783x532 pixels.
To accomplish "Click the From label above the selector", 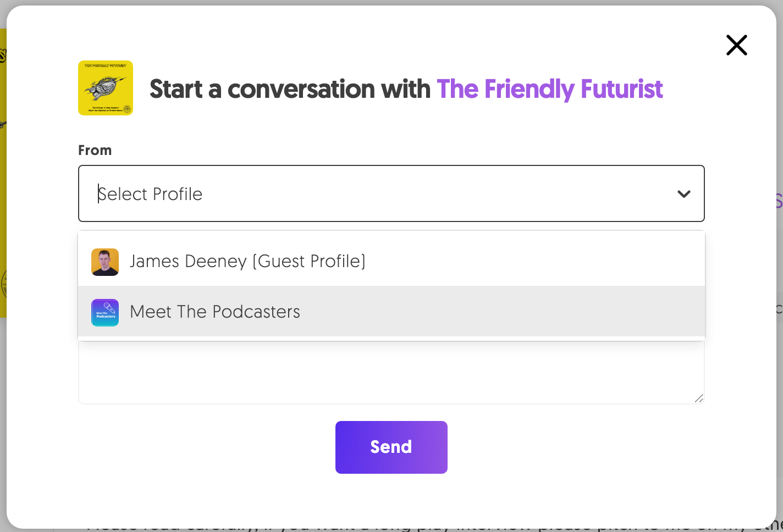I will pos(95,149).
